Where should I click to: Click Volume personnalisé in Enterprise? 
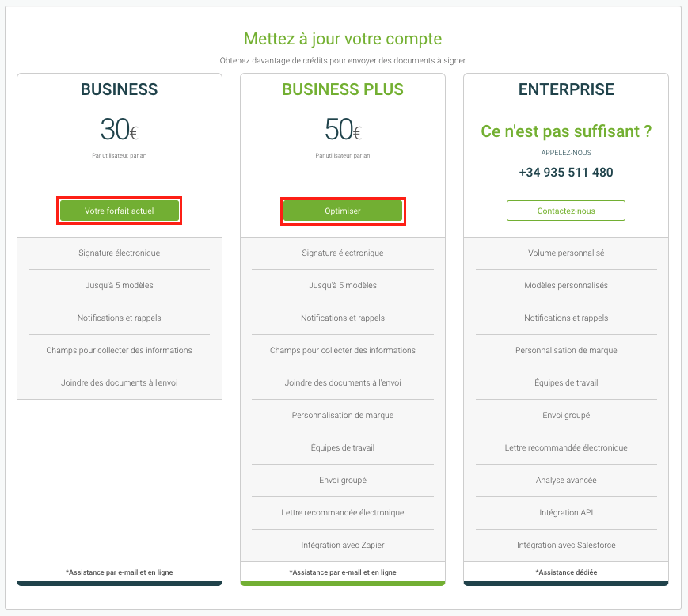[566, 253]
